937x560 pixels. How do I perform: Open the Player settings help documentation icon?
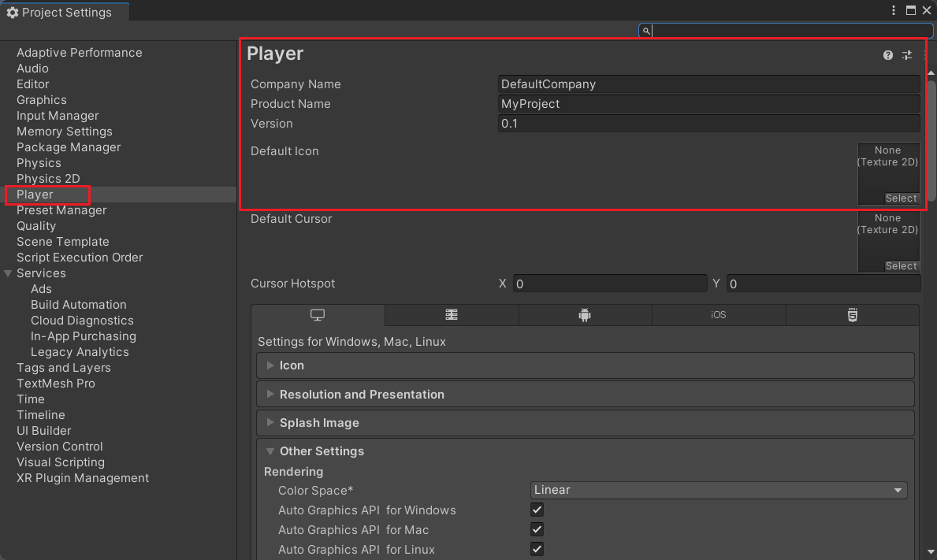click(887, 55)
